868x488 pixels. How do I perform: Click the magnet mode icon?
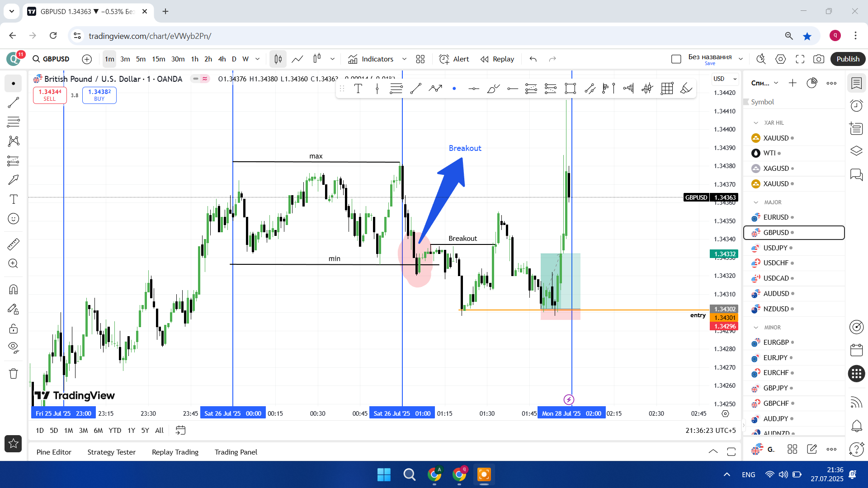pyautogui.click(x=14, y=289)
